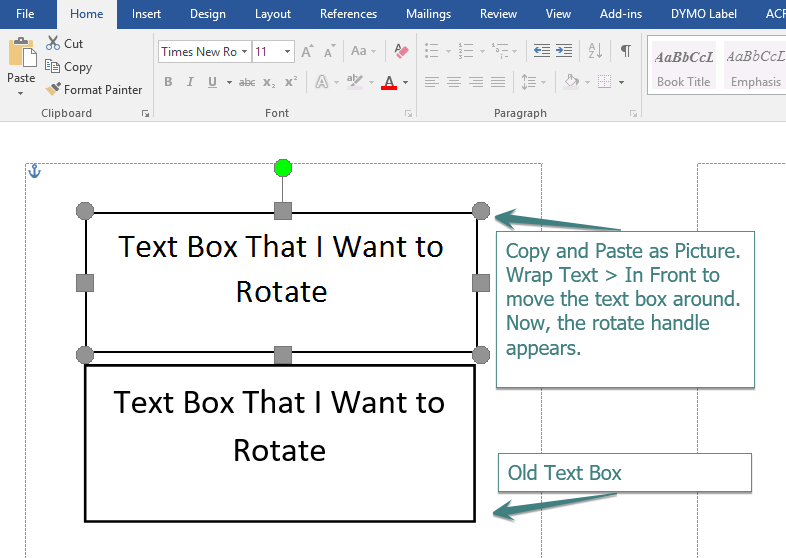The image size is (786, 558).
Task: Center align the paragraph
Action: pyautogui.click(x=454, y=82)
